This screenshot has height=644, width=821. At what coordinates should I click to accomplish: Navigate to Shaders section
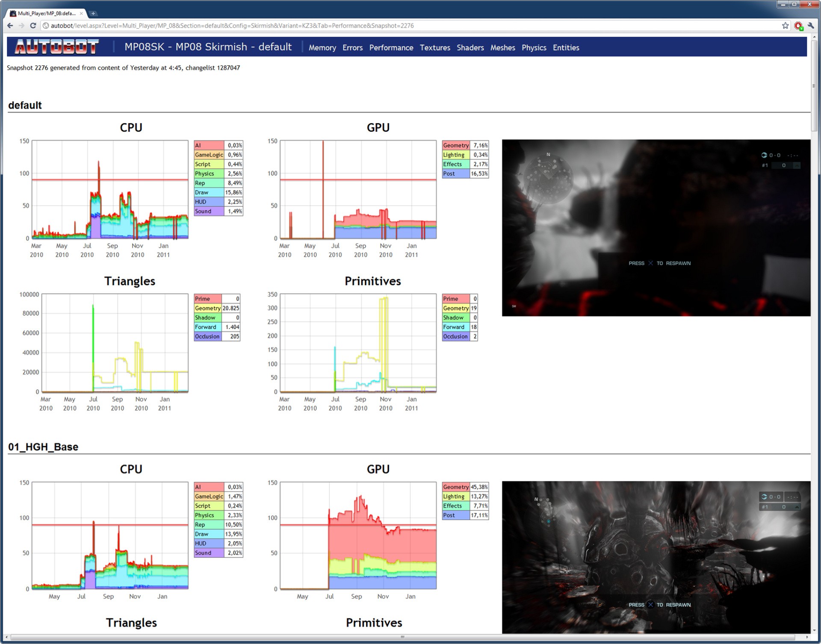coord(470,48)
